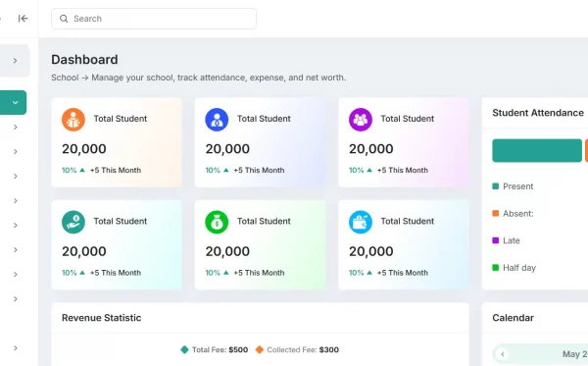Collapse the sidebar with the arrow-to-bar icon
Viewport: 588px width, 366px height.
[23, 19]
